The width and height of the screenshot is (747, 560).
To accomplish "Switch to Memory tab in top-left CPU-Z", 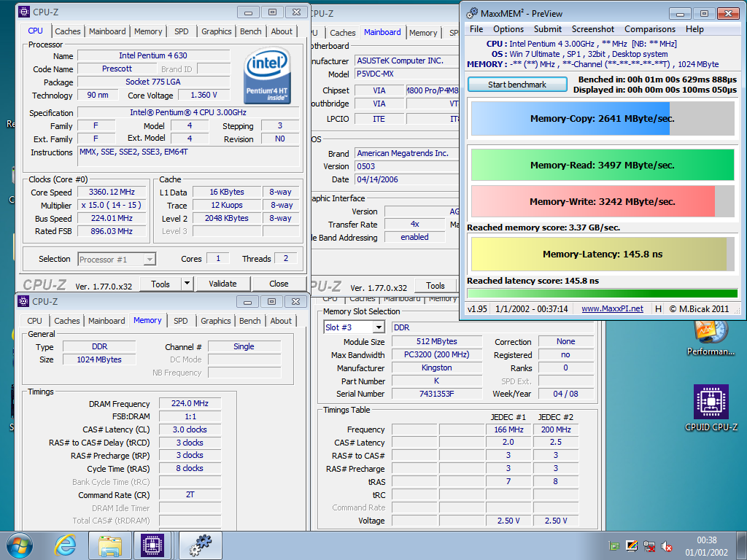I will pos(148,31).
